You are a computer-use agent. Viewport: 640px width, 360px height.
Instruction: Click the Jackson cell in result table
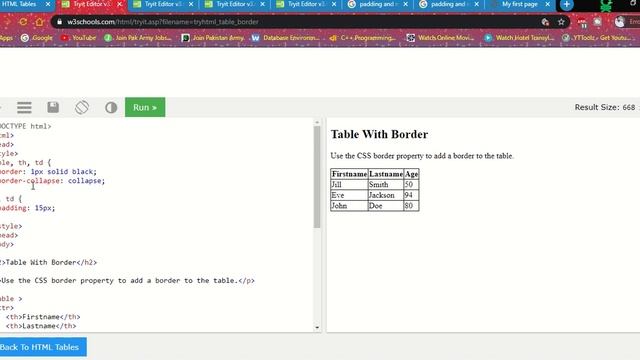[x=386, y=195]
